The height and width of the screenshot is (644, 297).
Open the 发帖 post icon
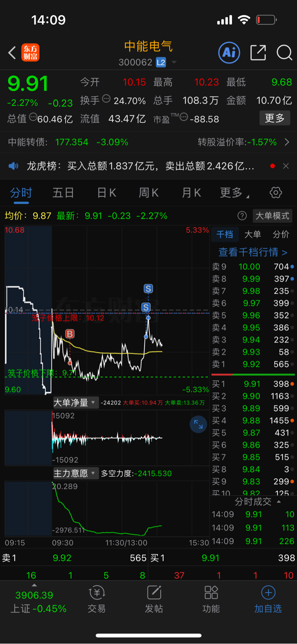pos(154,599)
